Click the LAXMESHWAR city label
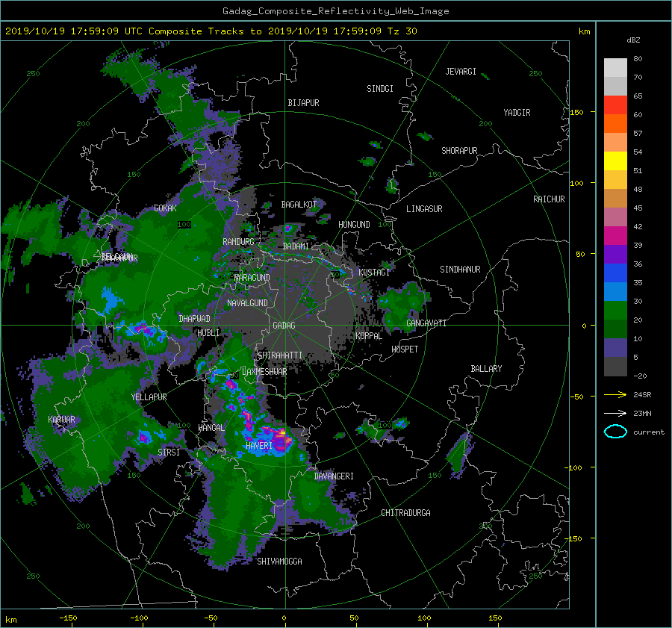Screen dimensions: 672x628 coord(264,372)
